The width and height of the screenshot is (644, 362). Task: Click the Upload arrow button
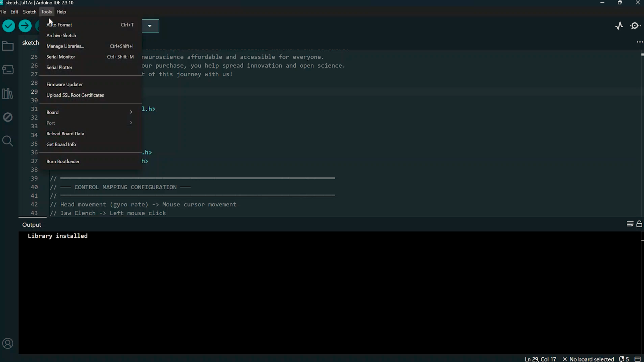(25, 26)
